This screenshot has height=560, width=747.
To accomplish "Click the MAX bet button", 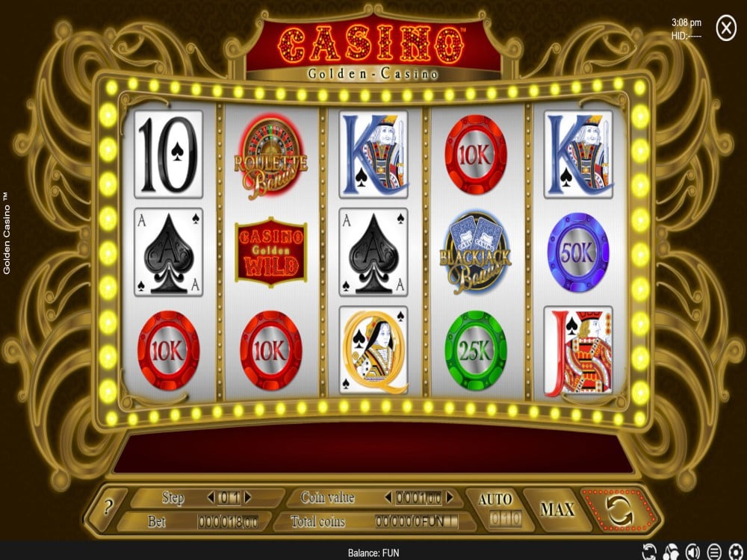I will 557,509.
